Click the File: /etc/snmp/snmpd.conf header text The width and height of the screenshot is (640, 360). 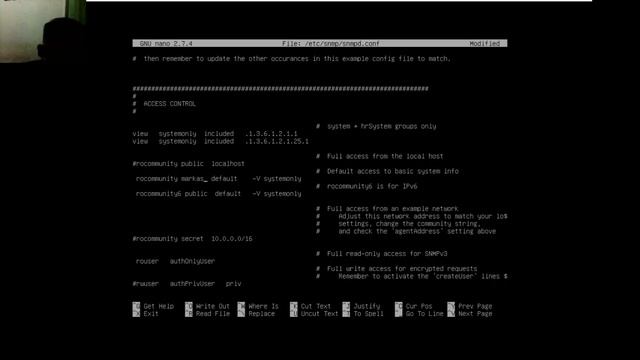point(331,43)
